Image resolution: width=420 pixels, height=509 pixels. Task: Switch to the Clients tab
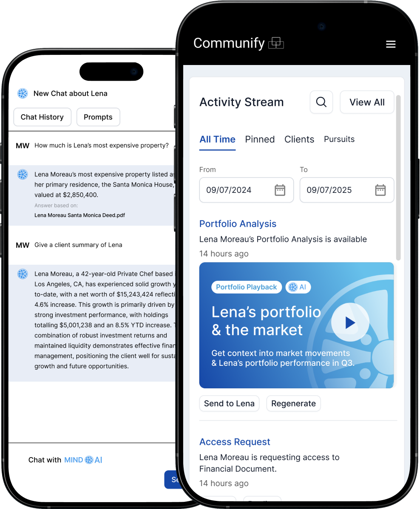coord(299,139)
